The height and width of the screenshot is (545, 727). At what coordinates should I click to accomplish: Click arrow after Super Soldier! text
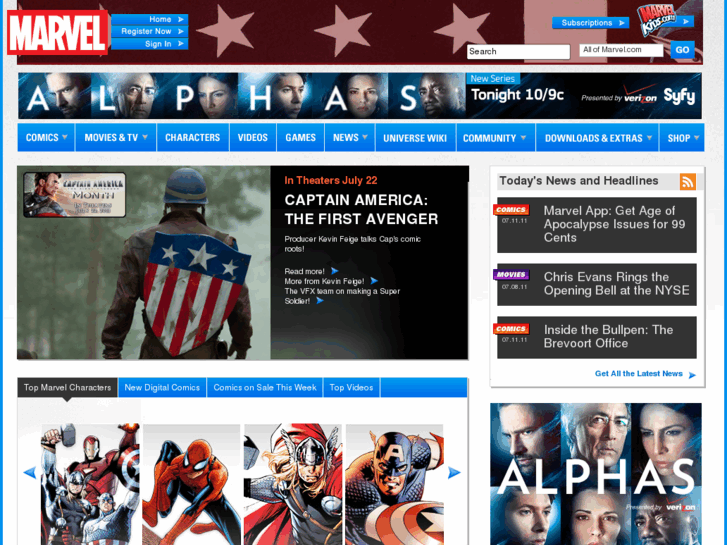tap(319, 301)
